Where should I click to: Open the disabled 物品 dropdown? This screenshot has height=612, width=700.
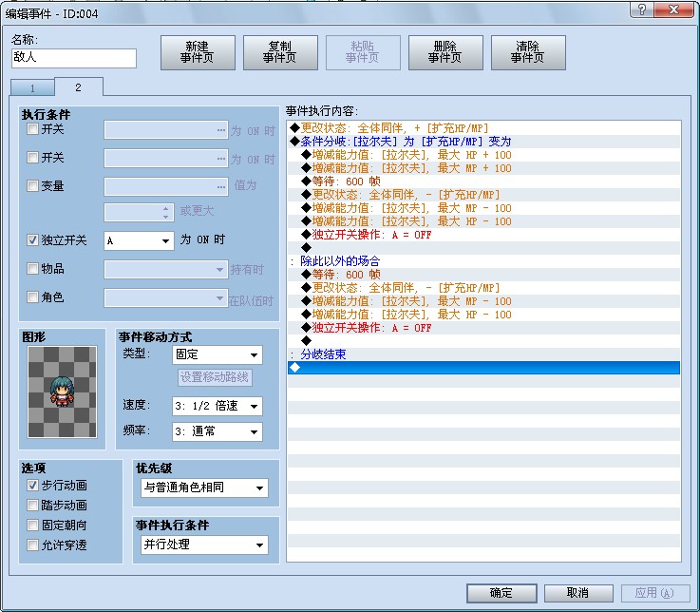tap(165, 269)
